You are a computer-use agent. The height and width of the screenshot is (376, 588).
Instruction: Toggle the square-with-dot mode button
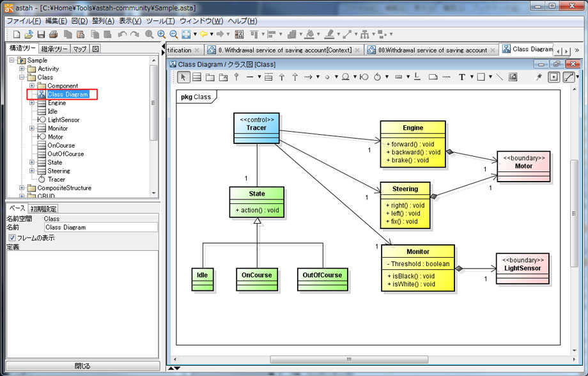(x=553, y=77)
